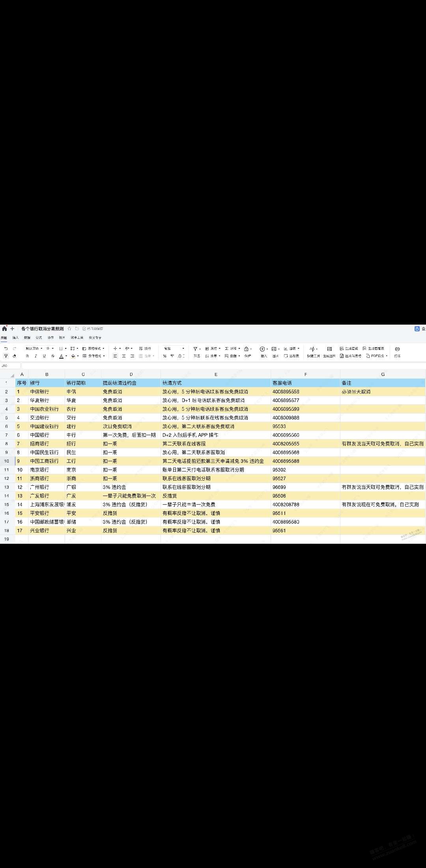This screenshot has width=426, height=868.
Task: Click the 保护 lock icon
Action: click(x=246, y=349)
